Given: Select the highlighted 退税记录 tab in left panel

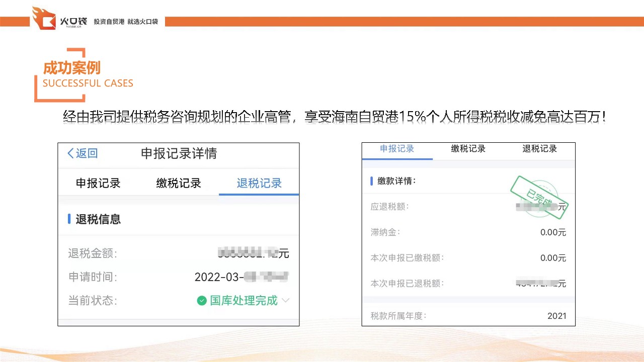Looking at the screenshot, I should 259,184.
